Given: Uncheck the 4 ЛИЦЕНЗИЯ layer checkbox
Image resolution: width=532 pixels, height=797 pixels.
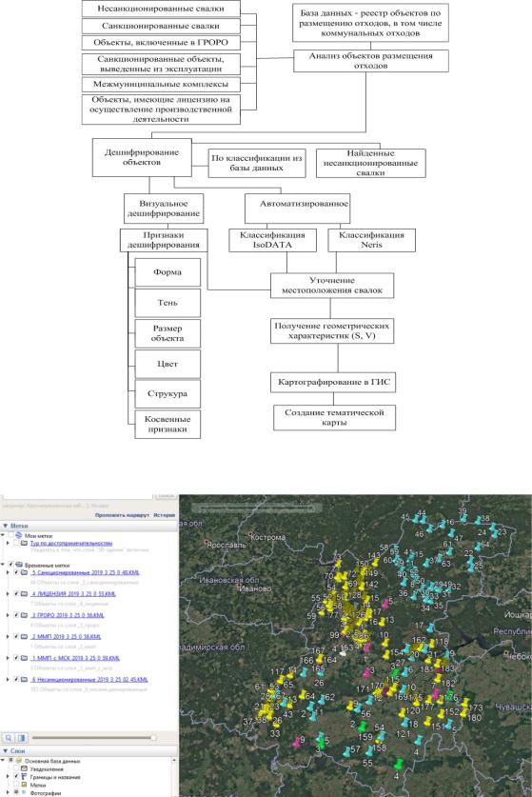Looking at the screenshot, I should (16, 593).
